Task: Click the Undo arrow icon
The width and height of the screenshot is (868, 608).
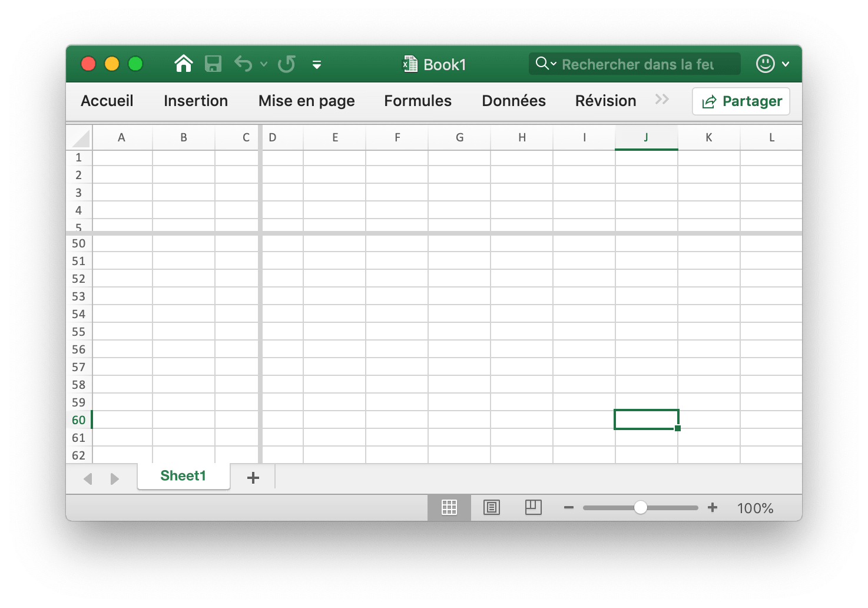Action: pos(243,64)
